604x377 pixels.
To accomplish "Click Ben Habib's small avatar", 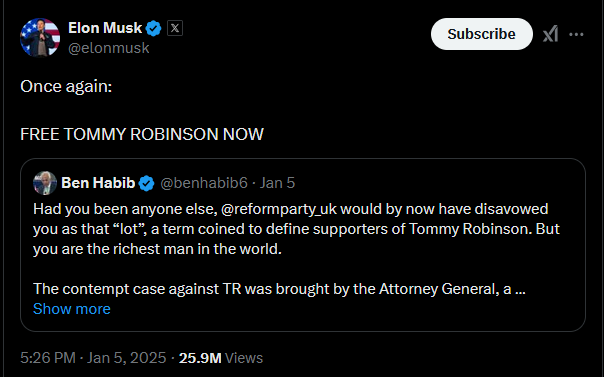I will (45, 183).
